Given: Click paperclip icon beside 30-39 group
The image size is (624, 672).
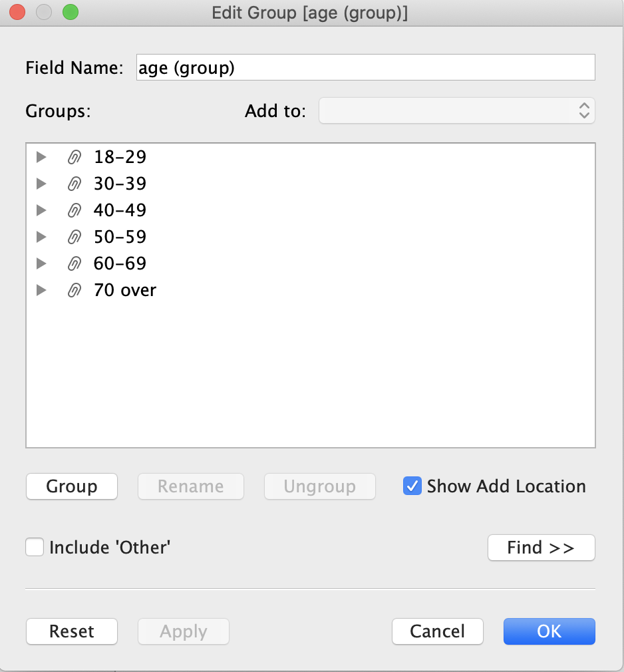Looking at the screenshot, I should click(x=75, y=184).
